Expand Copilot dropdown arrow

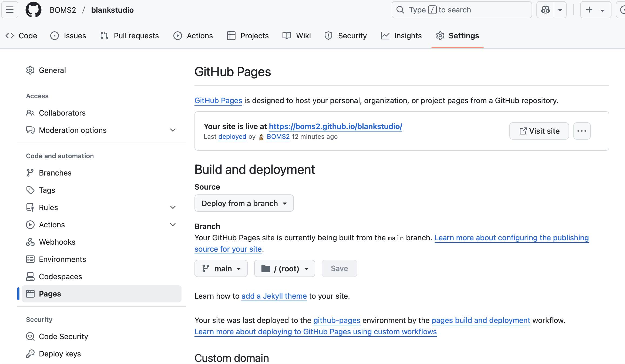(560, 10)
